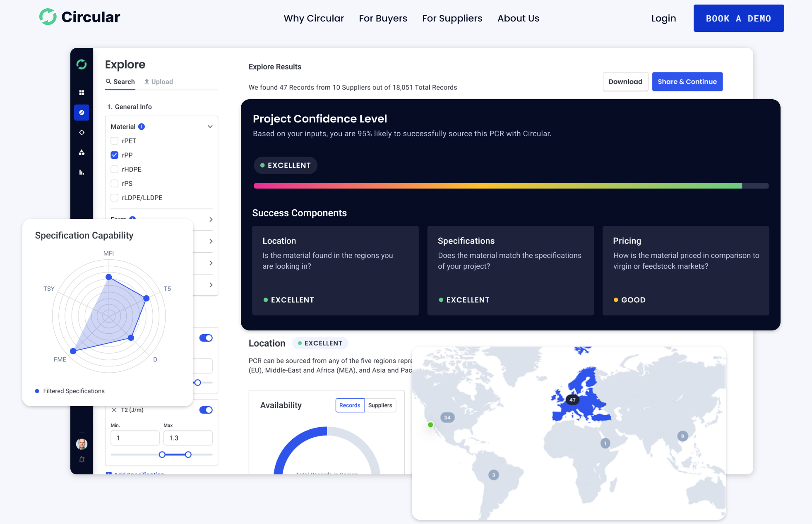Viewport: 812px width, 524px height.
Task: Open the shapes icon in the sidebar
Action: (x=82, y=152)
